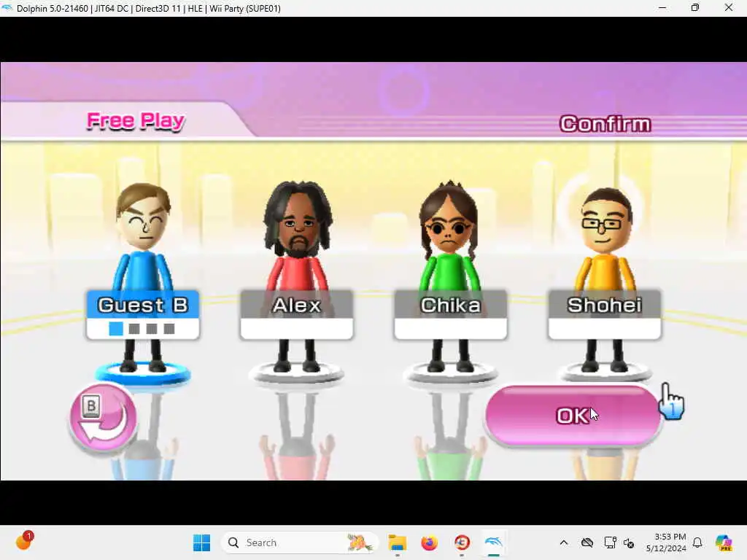747x560 pixels.
Task: Switch to Dolphin emulator taskbar icon
Action: pos(494,542)
